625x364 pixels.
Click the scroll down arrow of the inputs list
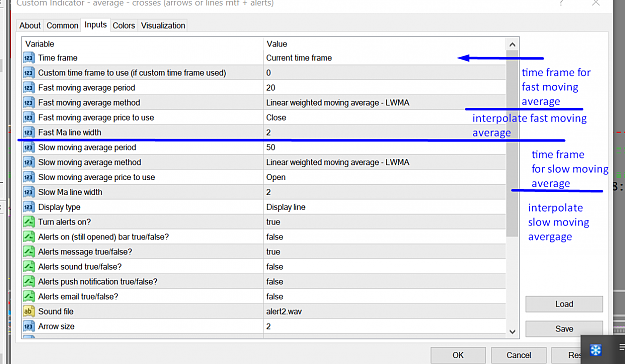(512, 332)
